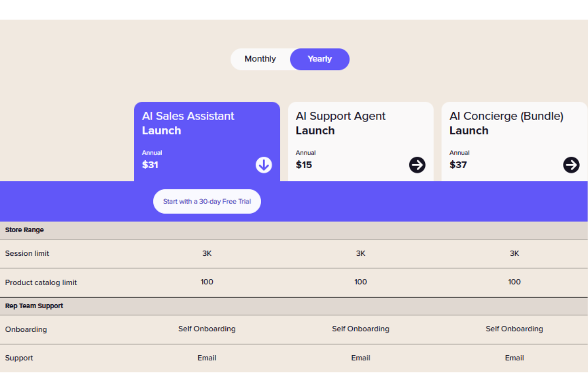Click the arrow icon on AI Support Agent card
Screen dimensions: 588x392
tap(417, 165)
